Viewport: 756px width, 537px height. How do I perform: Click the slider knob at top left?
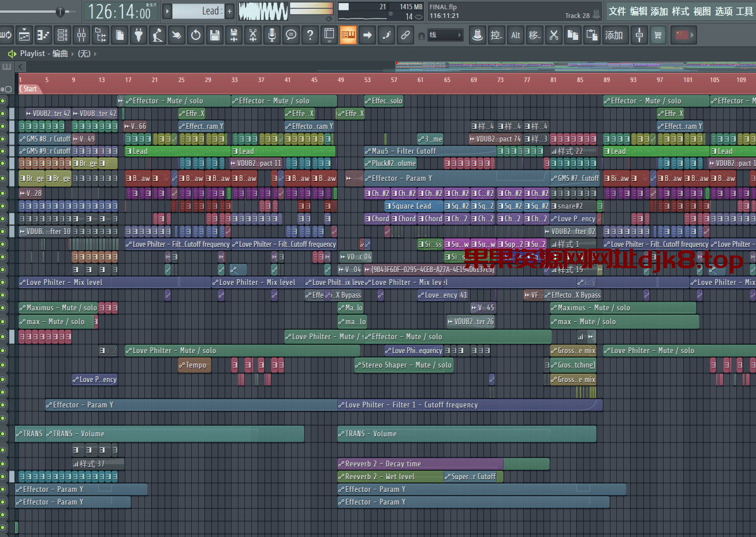point(60,12)
